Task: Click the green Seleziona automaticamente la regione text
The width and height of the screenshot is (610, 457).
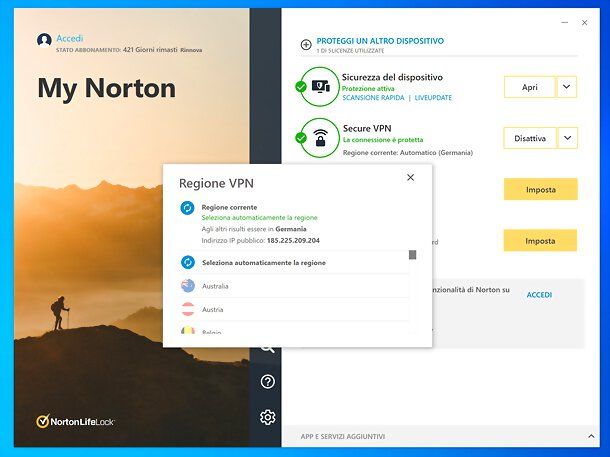Action: pyautogui.click(x=259, y=217)
